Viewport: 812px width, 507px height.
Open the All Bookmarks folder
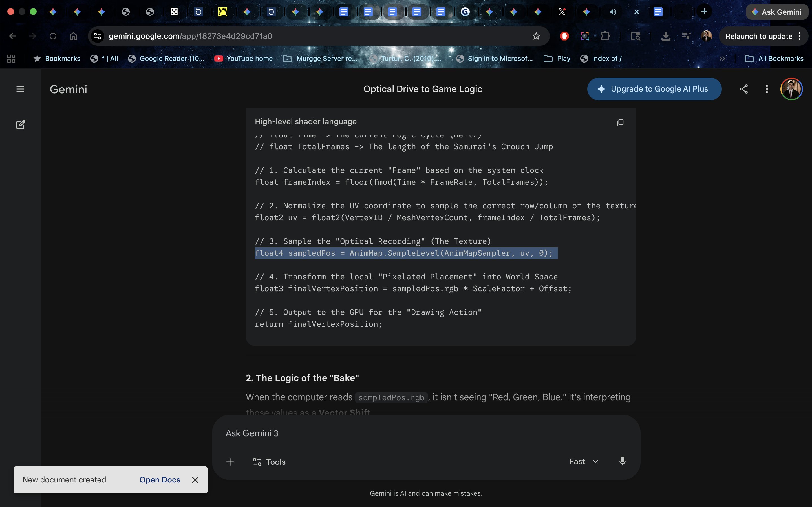(x=774, y=59)
